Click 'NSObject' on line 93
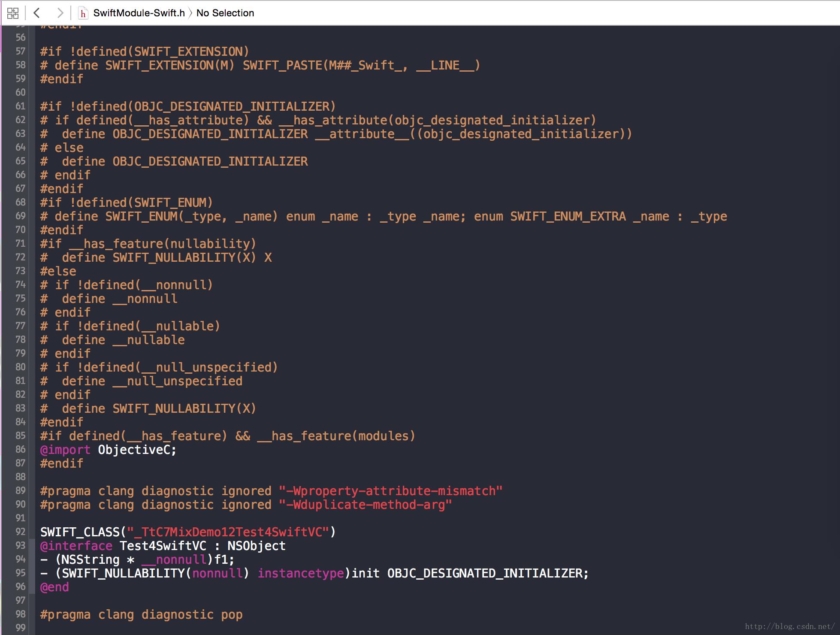 257,546
